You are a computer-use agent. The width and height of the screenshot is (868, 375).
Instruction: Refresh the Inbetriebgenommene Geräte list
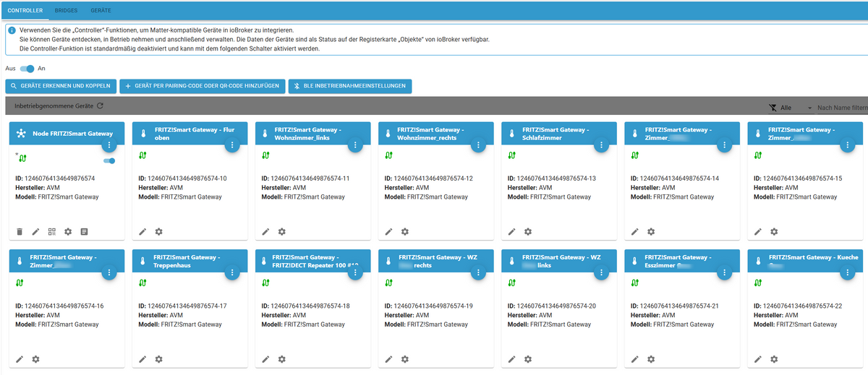click(100, 105)
